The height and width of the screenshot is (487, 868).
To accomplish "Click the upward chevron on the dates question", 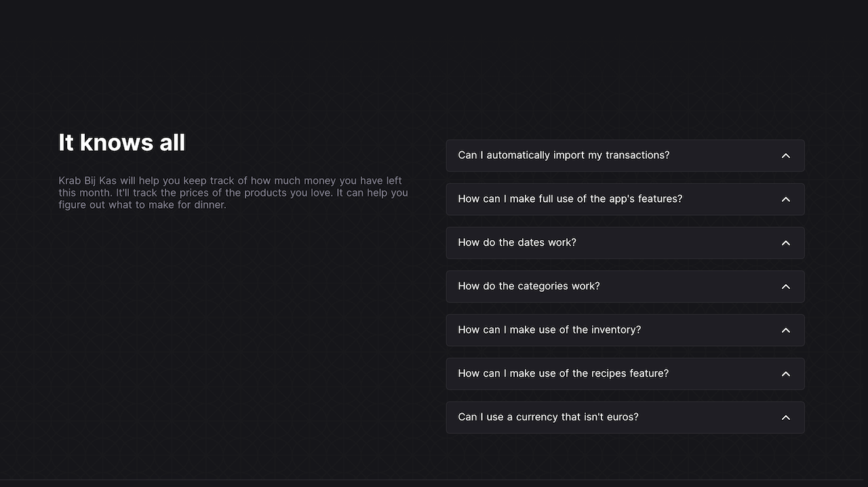I will 785,242.
